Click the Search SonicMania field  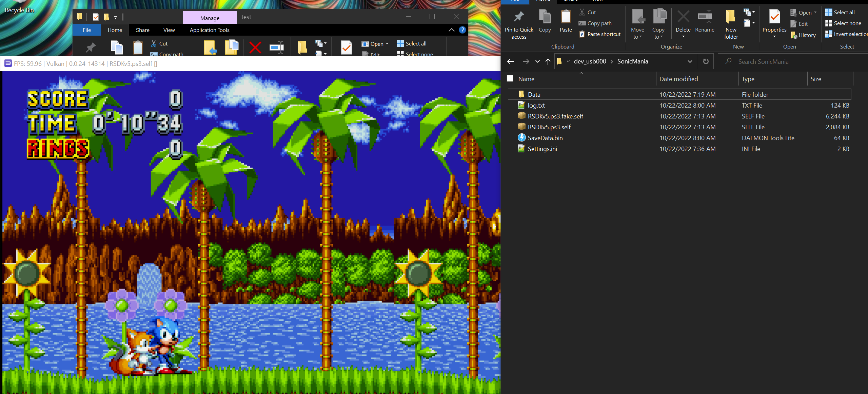[x=793, y=61]
